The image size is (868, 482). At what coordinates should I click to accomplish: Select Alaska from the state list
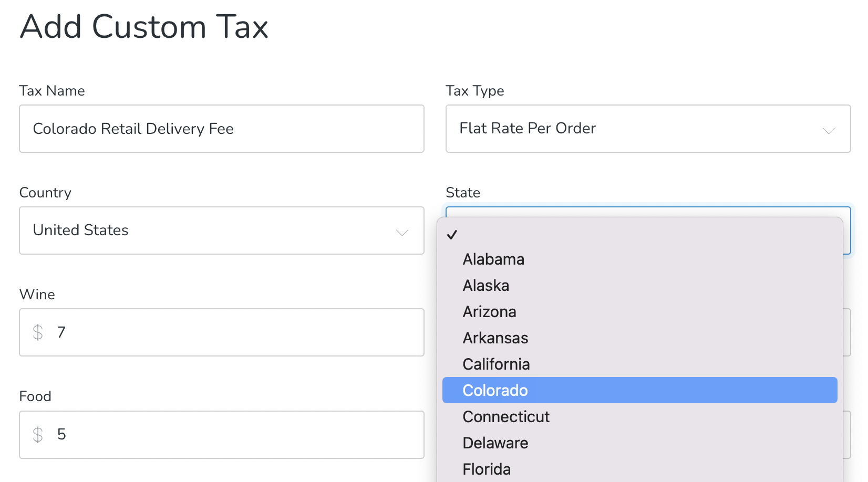pos(485,285)
